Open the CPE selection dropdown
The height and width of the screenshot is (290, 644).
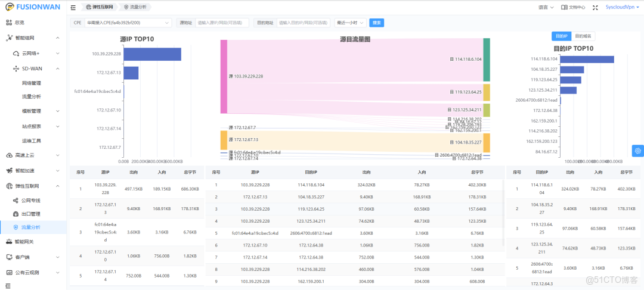[128, 23]
